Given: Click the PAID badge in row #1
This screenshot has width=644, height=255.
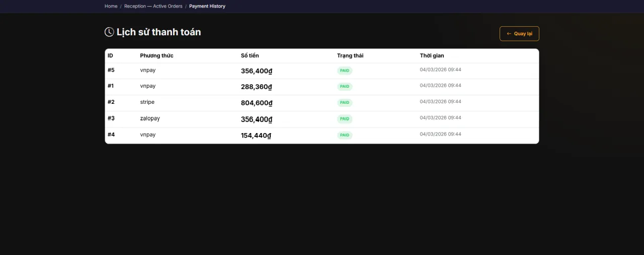Looking at the screenshot, I should (x=345, y=87).
